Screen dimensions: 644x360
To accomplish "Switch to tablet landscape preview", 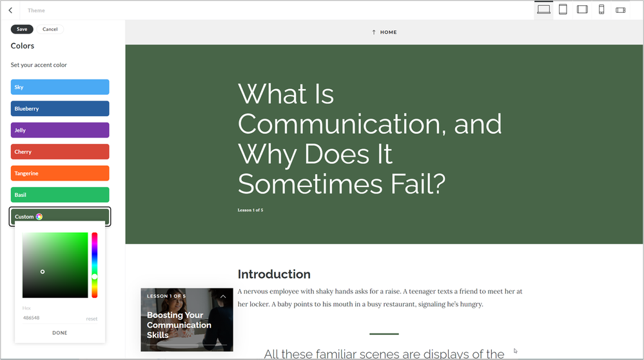I will tap(582, 10).
